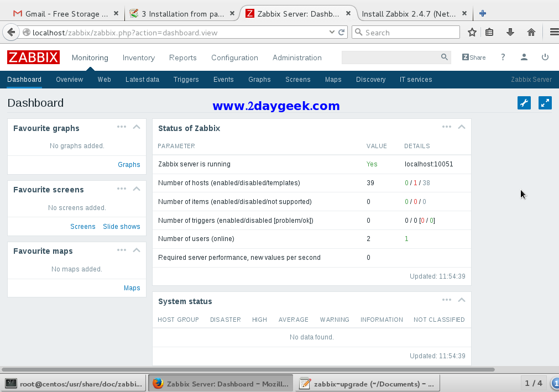Collapse the Favourite maps widget
Viewport: 559px width, 392px height.
[137, 250]
